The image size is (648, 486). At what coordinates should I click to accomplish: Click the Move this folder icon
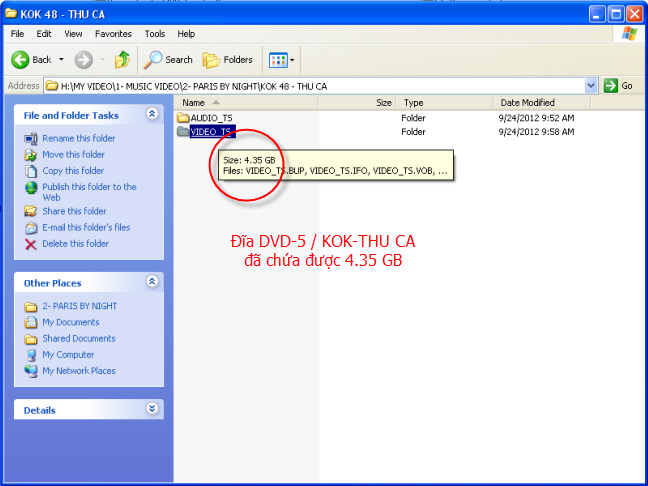[x=31, y=155]
